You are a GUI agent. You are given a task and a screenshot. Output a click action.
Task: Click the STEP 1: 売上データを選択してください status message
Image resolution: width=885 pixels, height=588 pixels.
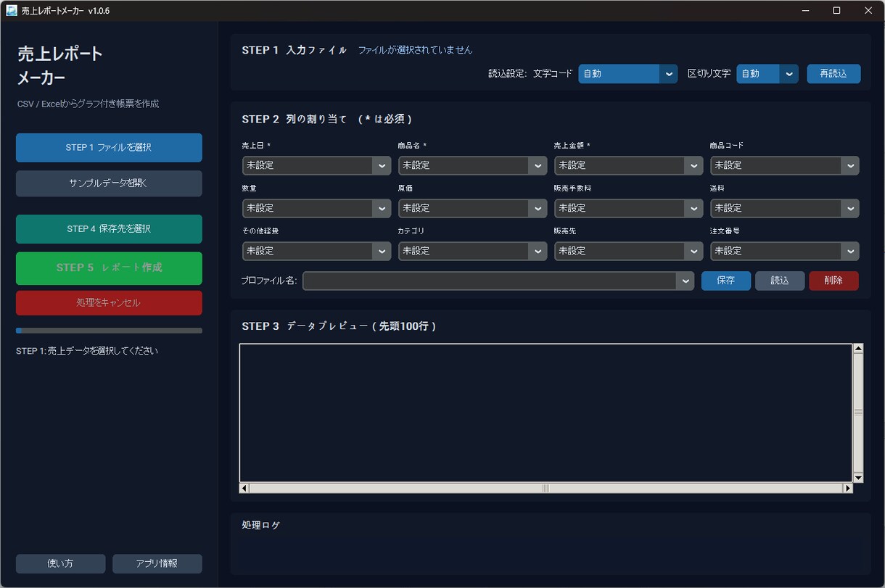click(87, 351)
